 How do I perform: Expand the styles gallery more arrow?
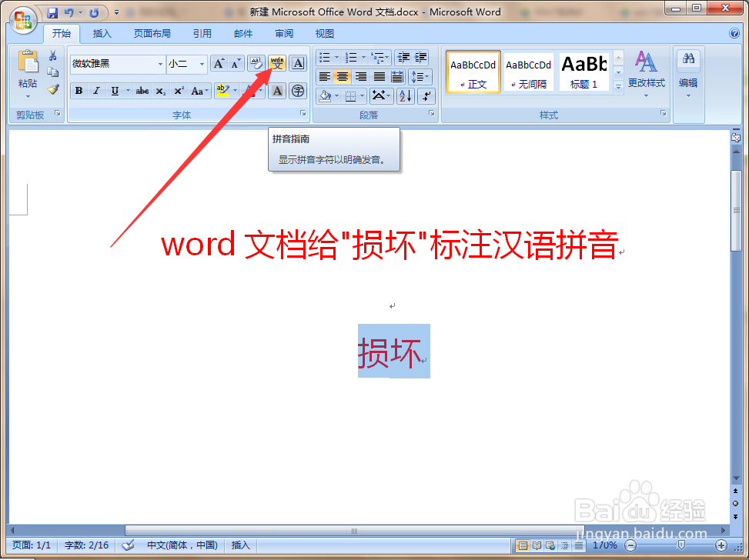point(618,87)
